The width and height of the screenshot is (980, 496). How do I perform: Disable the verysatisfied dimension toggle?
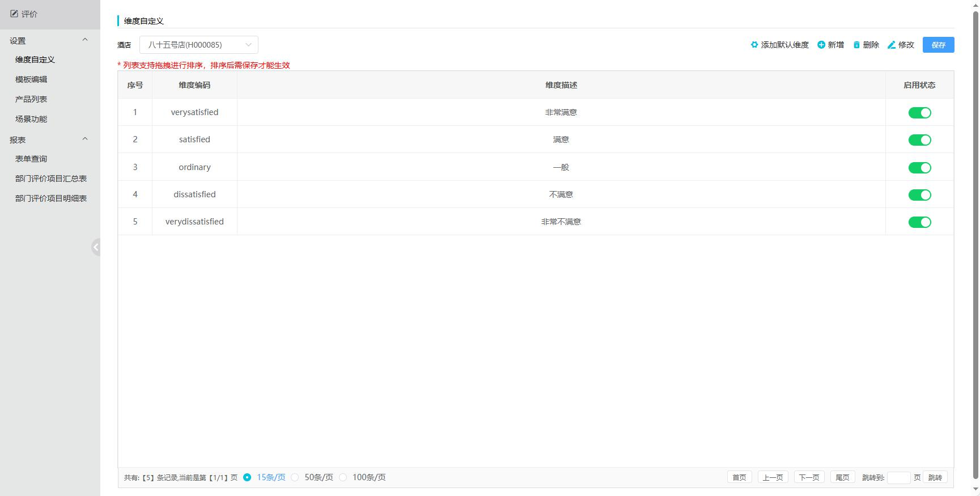[x=919, y=113]
